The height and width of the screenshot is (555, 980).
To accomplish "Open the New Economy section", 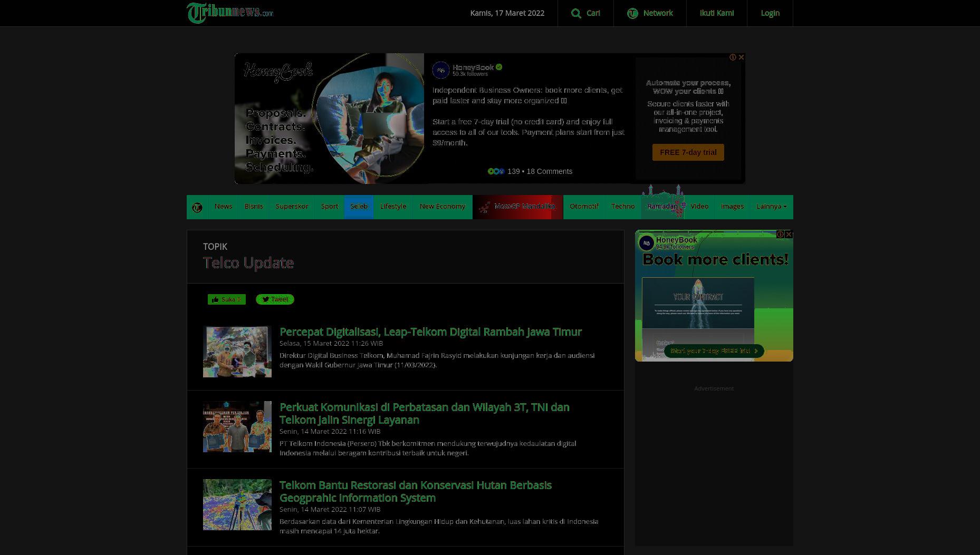I will (443, 207).
